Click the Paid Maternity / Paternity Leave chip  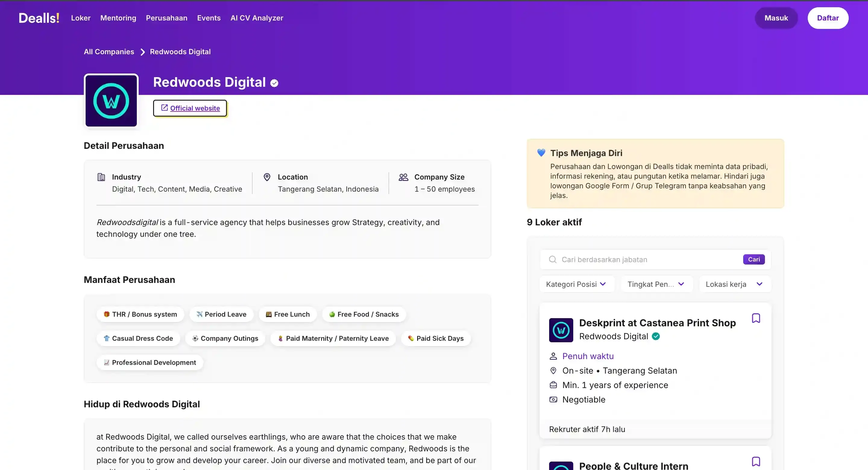click(333, 338)
